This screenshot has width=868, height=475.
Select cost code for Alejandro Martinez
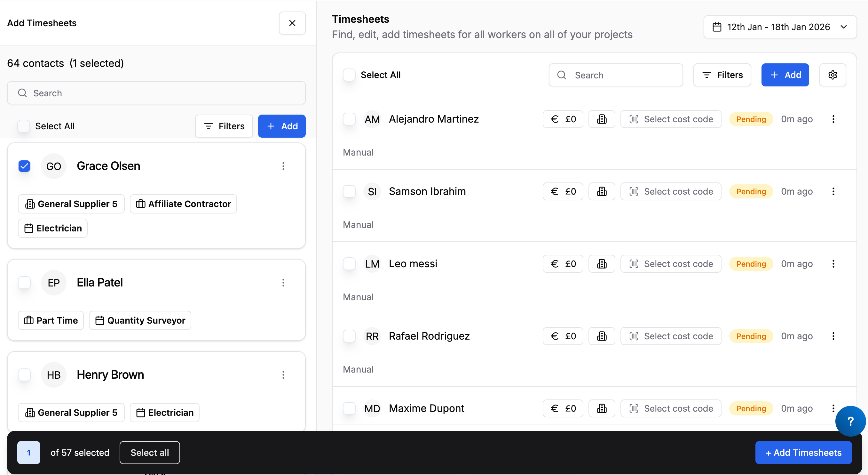tap(671, 119)
